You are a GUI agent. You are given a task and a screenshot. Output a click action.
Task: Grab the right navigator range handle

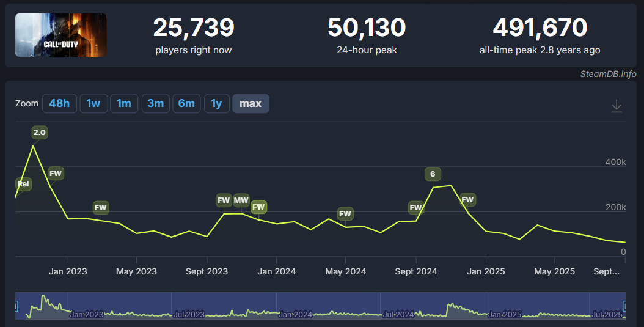[x=624, y=306]
